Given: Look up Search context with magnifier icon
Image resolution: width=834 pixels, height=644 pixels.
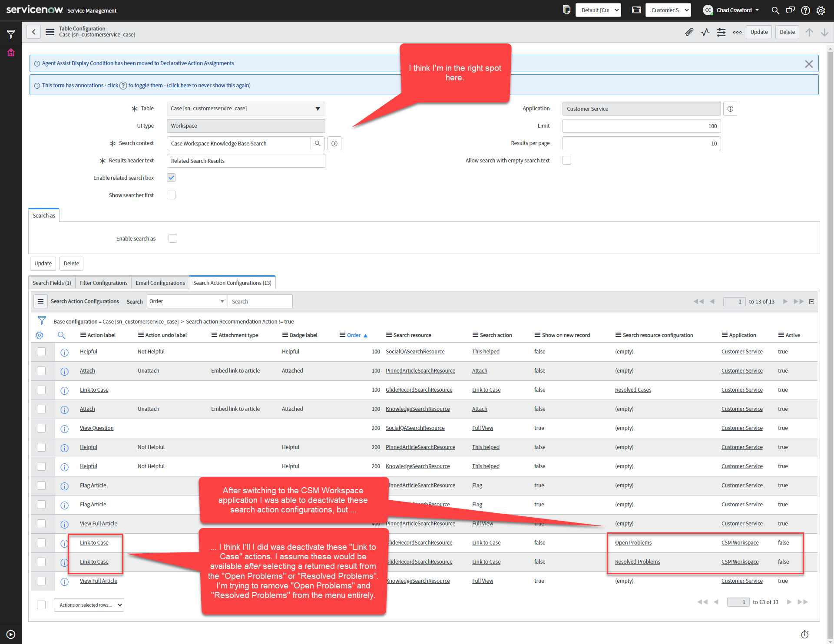Looking at the screenshot, I should tap(318, 143).
